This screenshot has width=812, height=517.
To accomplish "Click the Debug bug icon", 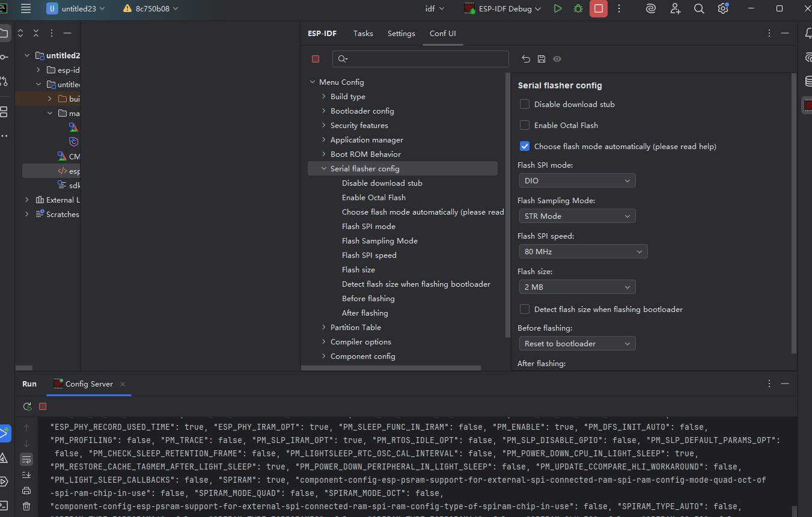I will [x=578, y=8].
